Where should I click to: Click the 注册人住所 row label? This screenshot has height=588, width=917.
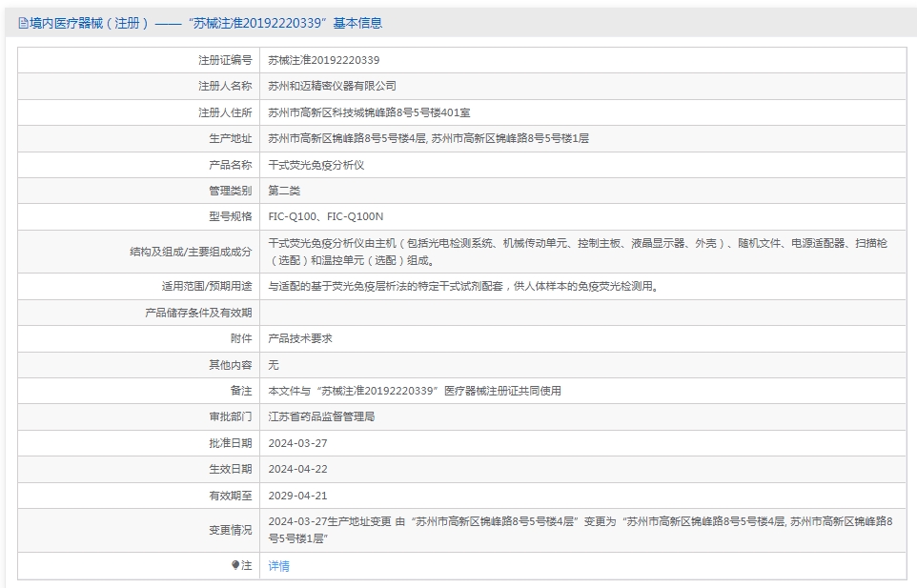[x=225, y=112]
